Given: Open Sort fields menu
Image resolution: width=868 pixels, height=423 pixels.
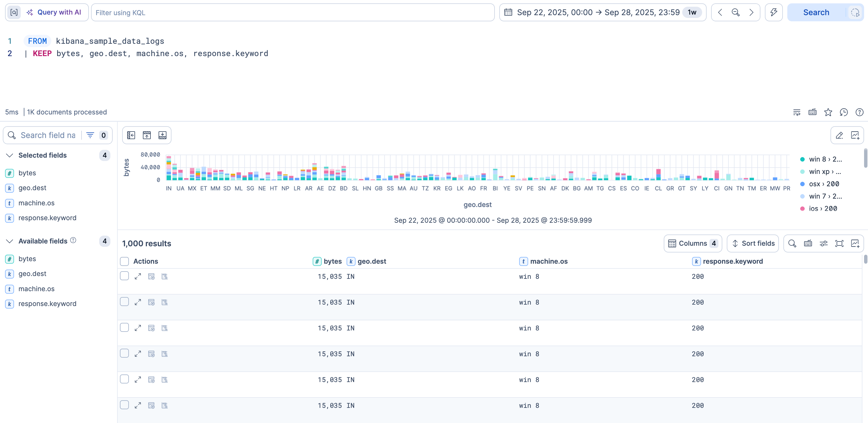Looking at the screenshot, I should 753,243.
